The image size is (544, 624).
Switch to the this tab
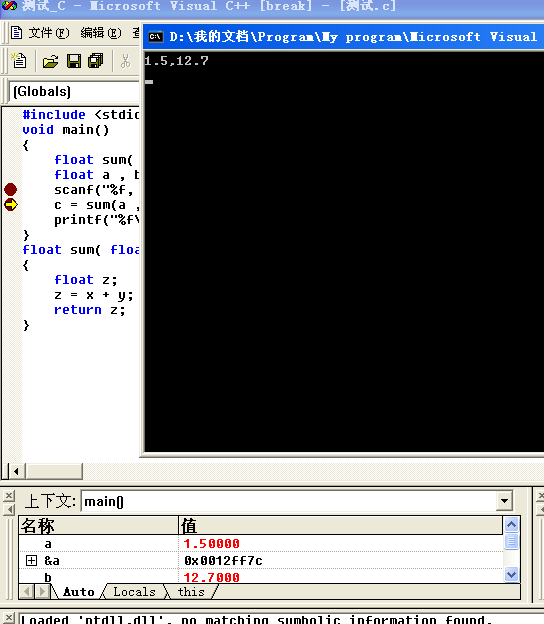(x=191, y=592)
